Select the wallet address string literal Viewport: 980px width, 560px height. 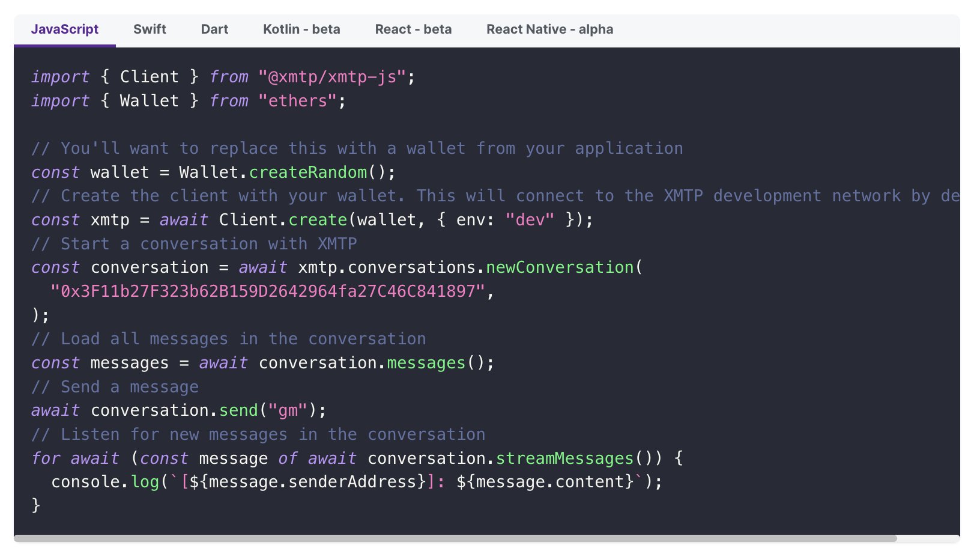[x=271, y=291]
